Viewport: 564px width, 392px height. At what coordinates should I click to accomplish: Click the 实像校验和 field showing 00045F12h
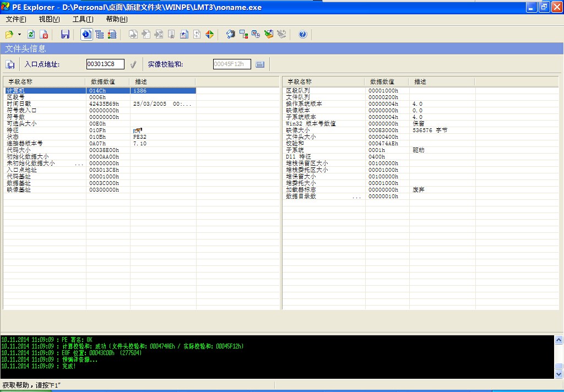tap(232, 64)
